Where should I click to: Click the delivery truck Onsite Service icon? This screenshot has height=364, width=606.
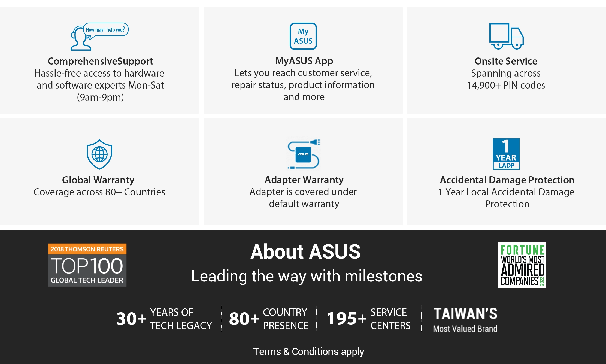coord(506,36)
